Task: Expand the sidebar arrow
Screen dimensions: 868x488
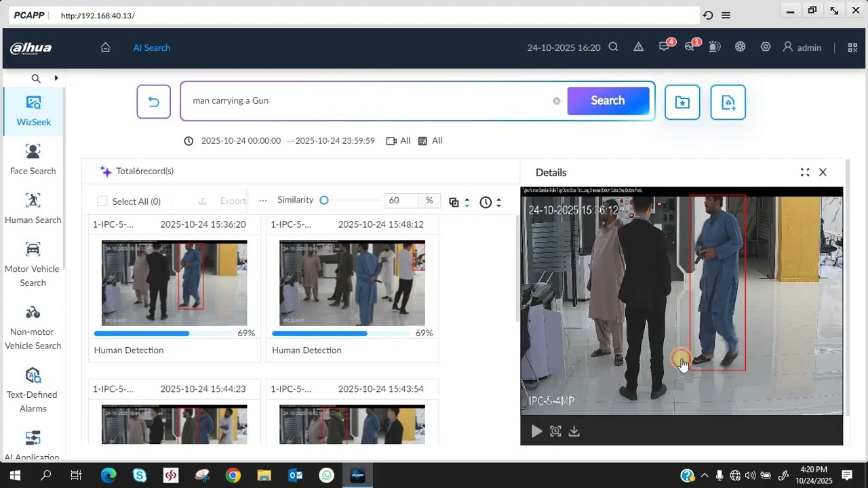Action: [56, 78]
